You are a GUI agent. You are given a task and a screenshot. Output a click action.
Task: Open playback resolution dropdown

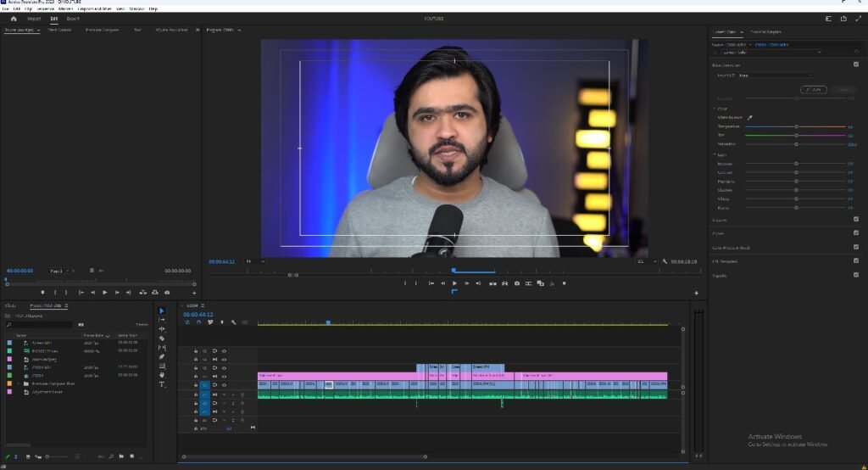tap(646, 261)
